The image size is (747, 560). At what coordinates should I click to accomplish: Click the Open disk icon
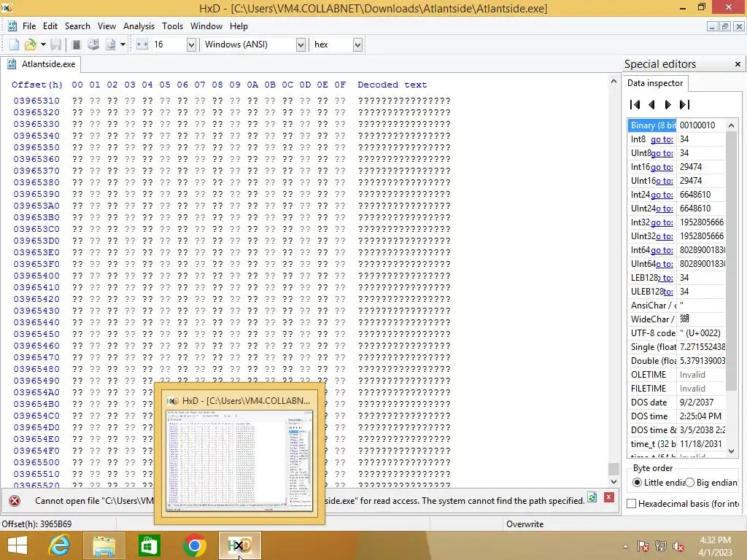coord(93,44)
